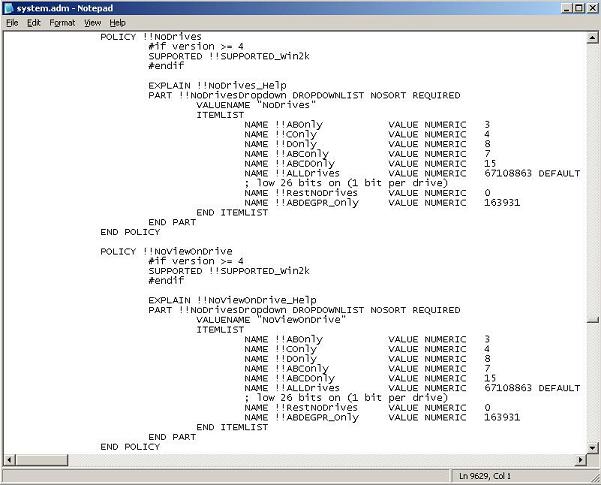Open the View menu
601x485 pixels.
(92, 22)
